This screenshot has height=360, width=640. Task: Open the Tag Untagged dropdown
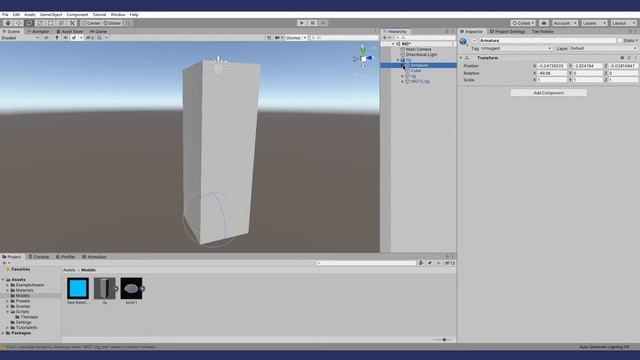tap(516, 49)
